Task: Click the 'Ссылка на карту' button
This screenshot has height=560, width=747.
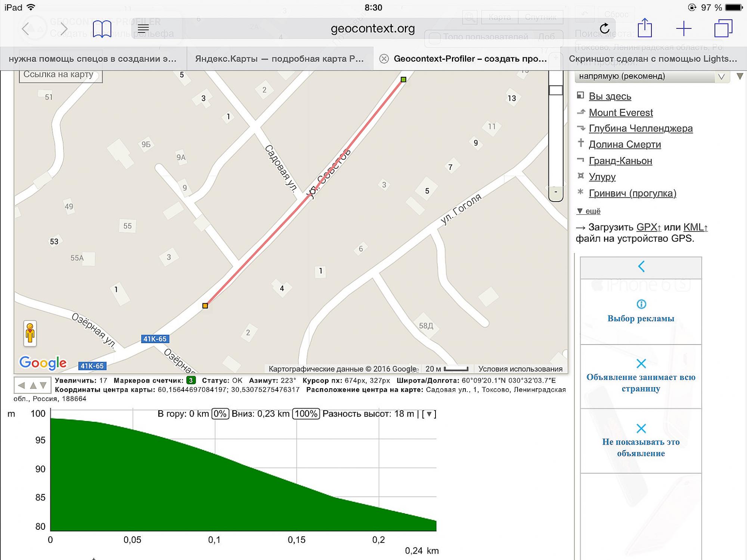Action: (x=61, y=75)
